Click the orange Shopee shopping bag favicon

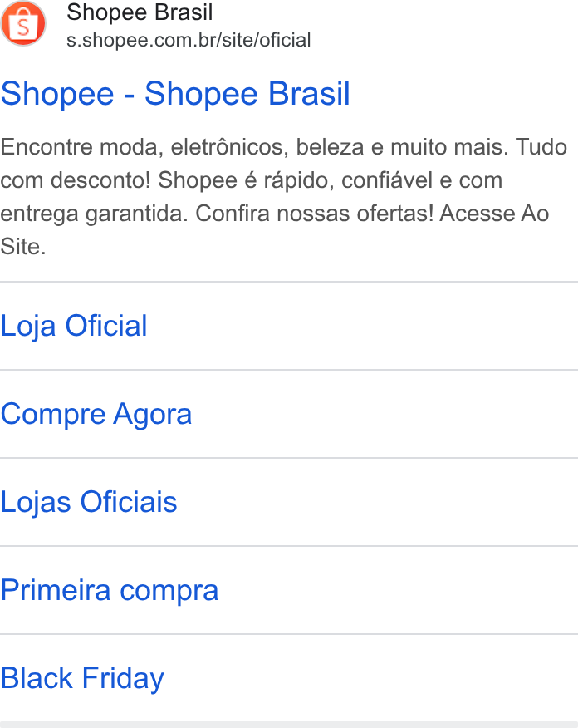pos(23,23)
